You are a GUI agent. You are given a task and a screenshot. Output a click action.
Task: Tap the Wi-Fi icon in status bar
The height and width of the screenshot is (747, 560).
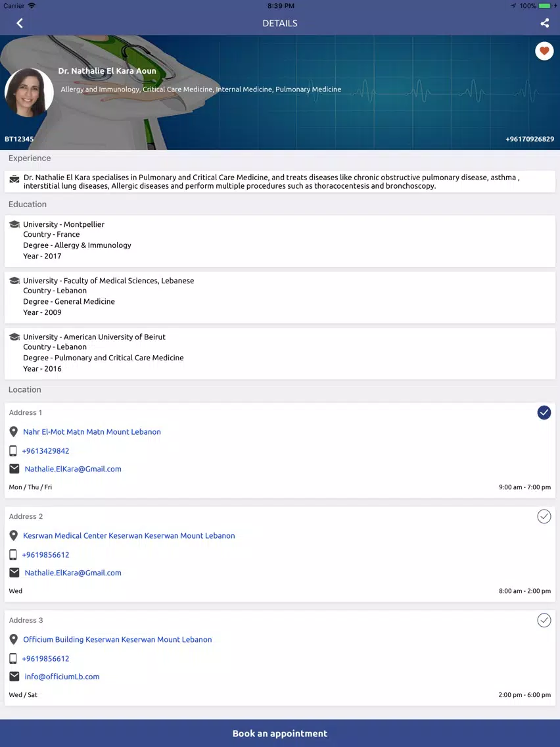click(x=32, y=6)
